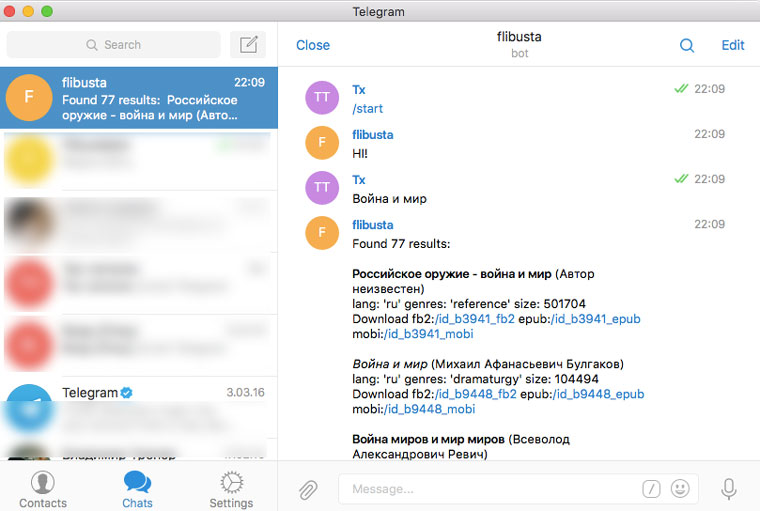Click the double checkmark beside the /start message

coord(681,89)
